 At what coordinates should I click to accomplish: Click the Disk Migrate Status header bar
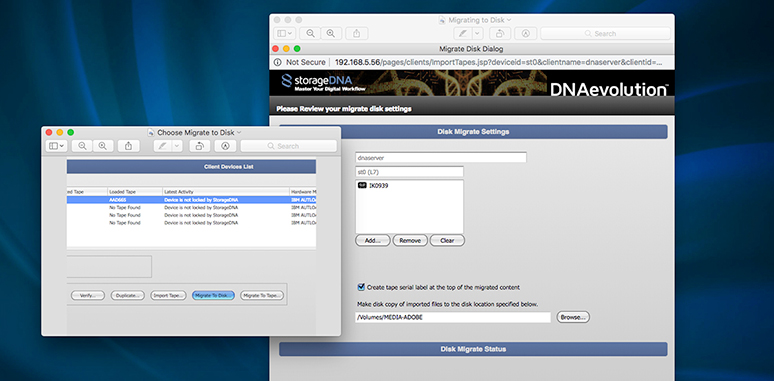[473, 349]
